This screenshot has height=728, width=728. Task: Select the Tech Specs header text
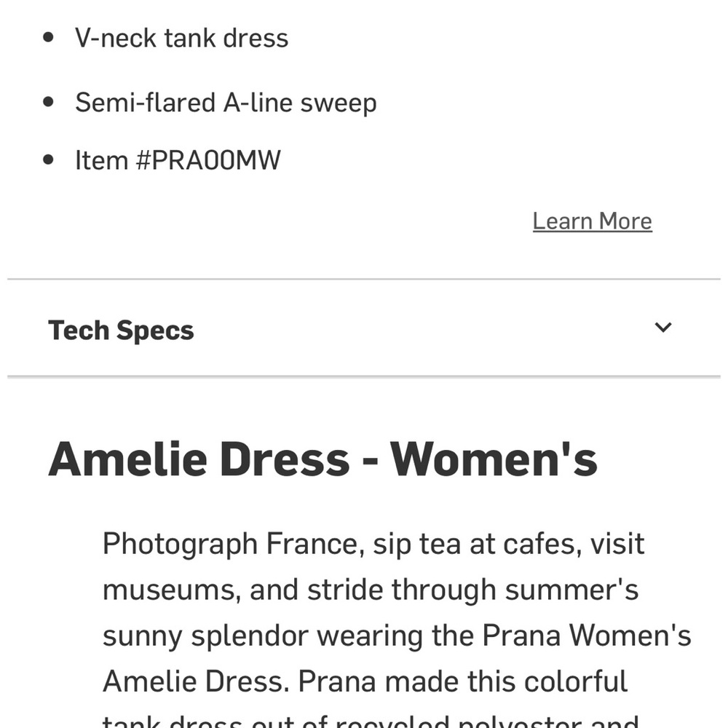click(121, 329)
